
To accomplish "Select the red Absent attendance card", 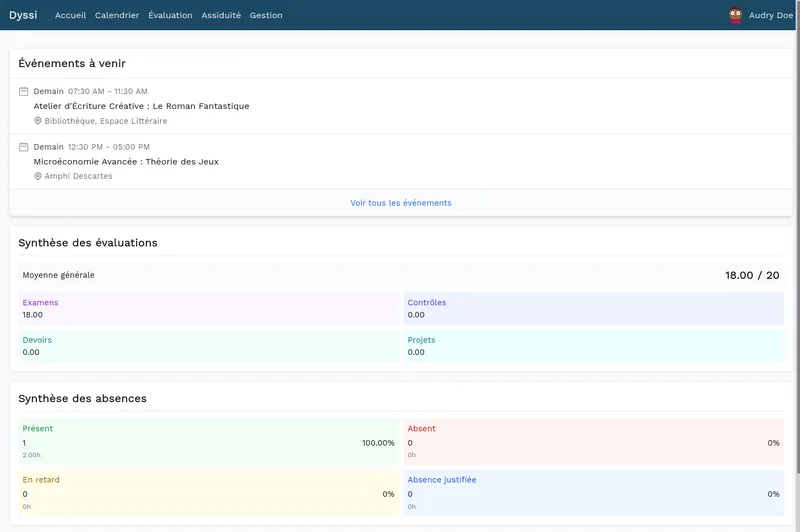I will (593, 441).
